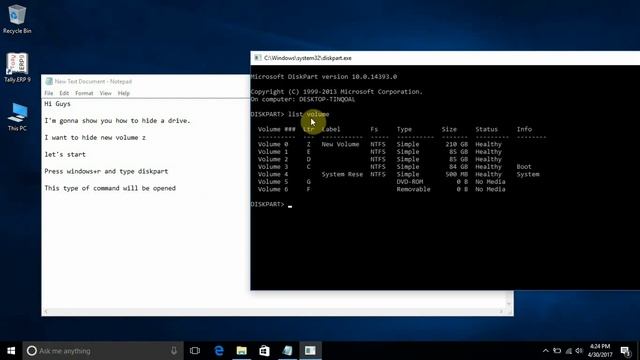The height and width of the screenshot is (360, 640).
Task: Open Task View from the taskbar
Action: (x=195, y=351)
